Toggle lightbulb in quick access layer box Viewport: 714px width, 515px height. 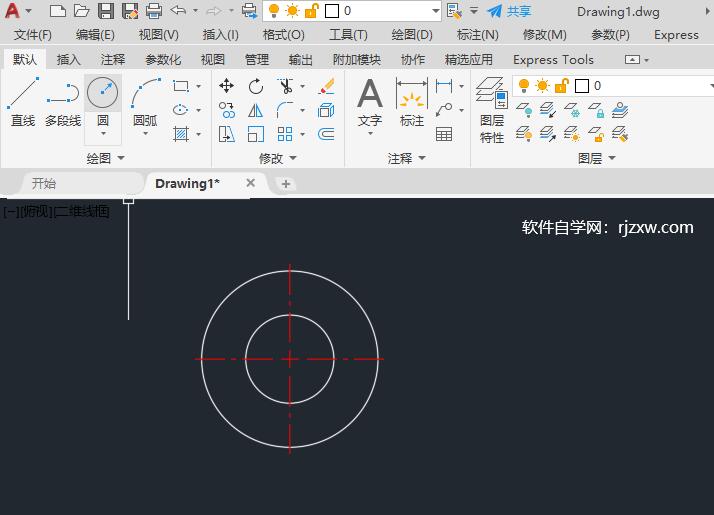tap(274, 11)
